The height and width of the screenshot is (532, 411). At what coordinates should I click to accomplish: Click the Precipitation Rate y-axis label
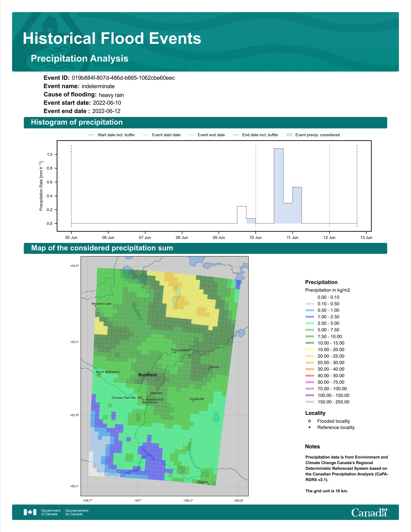[41, 186]
